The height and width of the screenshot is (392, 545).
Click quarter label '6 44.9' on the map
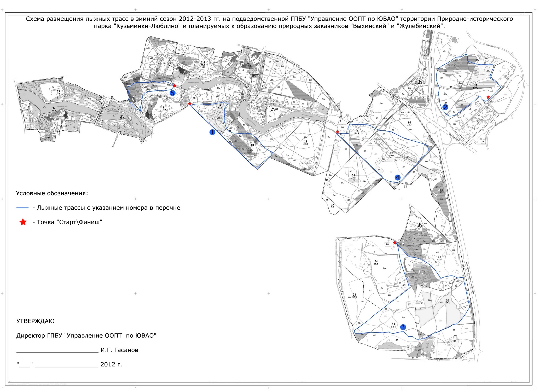coord(273,109)
